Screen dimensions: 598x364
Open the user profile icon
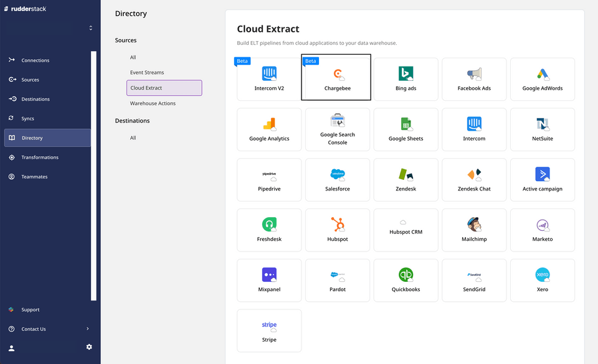tap(11, 348)
